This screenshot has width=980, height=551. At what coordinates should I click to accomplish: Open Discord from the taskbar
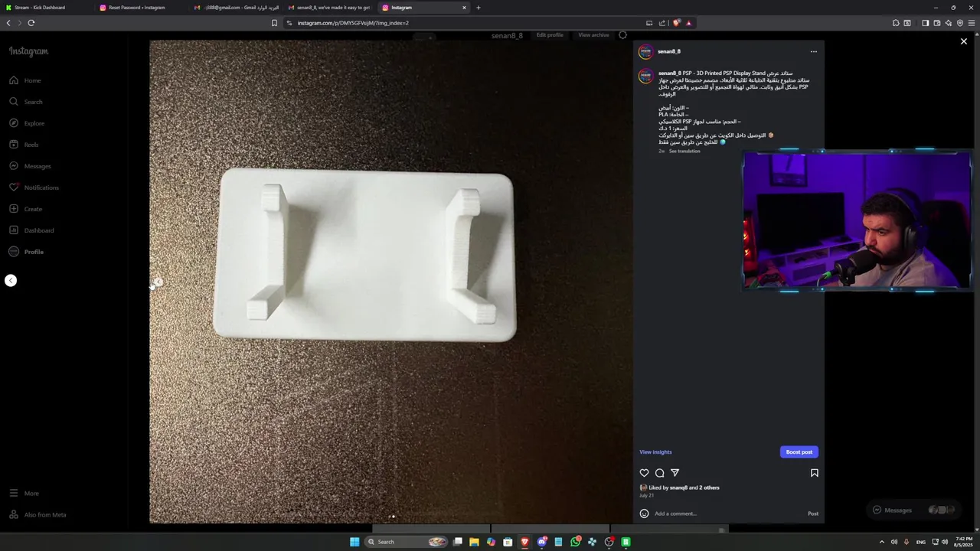(541, 542)
